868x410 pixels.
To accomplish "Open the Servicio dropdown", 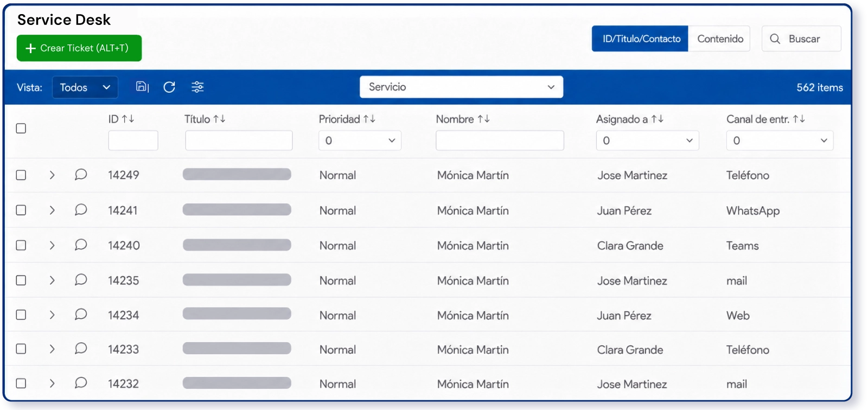I will (461, 87).
